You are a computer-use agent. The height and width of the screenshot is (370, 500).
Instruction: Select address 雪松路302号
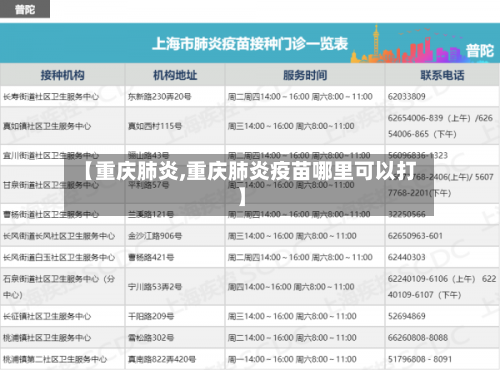[151, 338]
